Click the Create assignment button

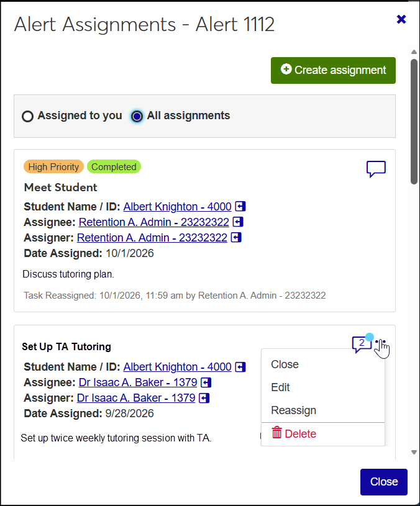pyautogui.click(x=333, y=70)
